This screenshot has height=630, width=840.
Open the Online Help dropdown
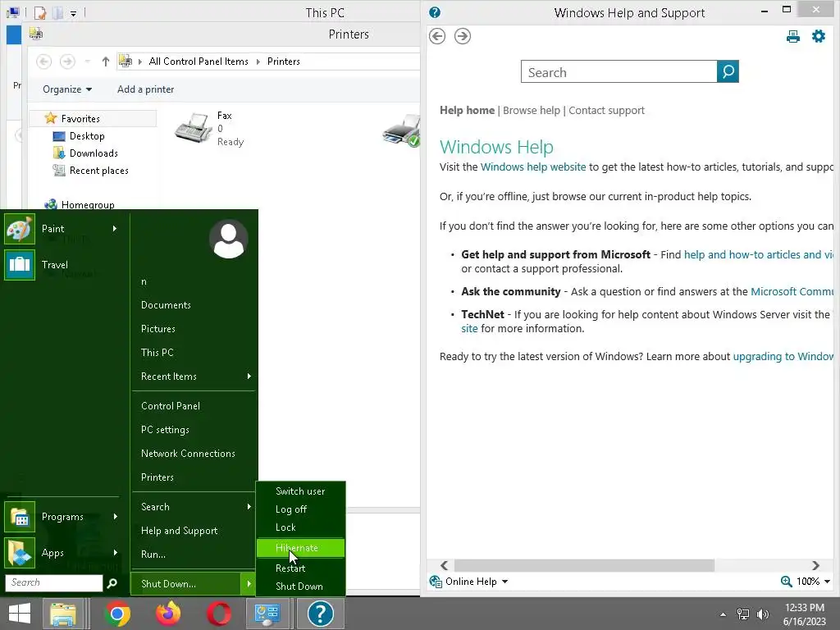pyautogui.click(x=469, y=582)
